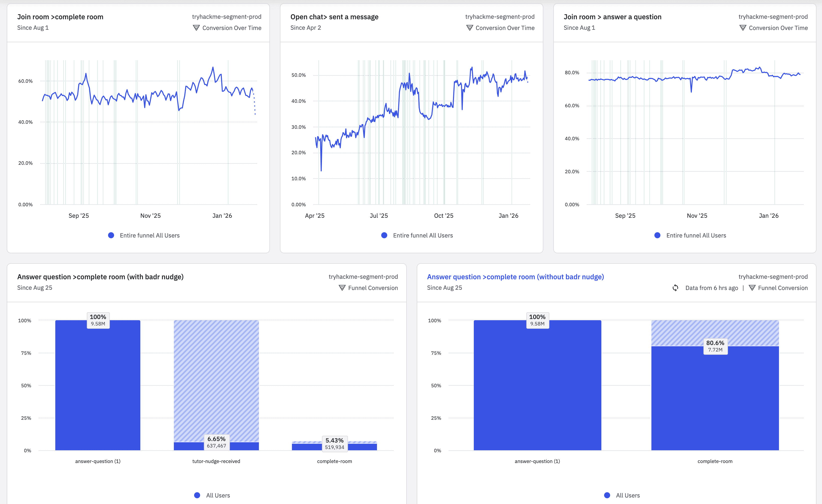
Task: Click funnel icon on Join room >complete room card
Action: pos(196,28)
